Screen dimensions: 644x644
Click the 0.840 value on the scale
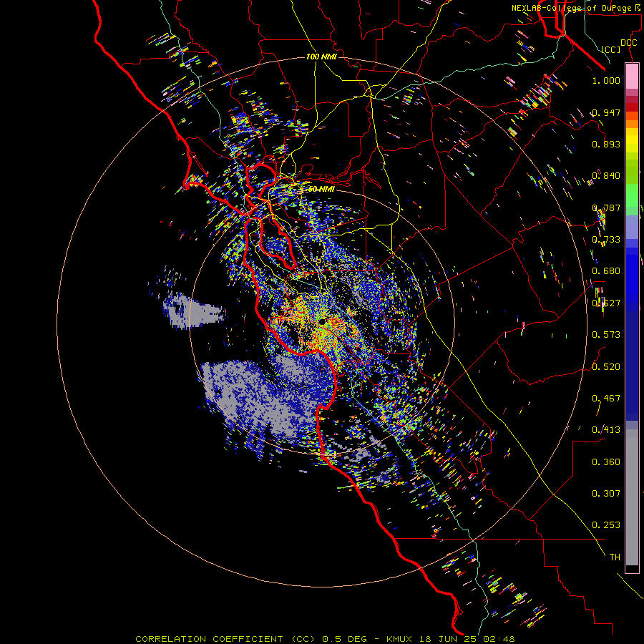pyautogui.click(x=606, y=176)
